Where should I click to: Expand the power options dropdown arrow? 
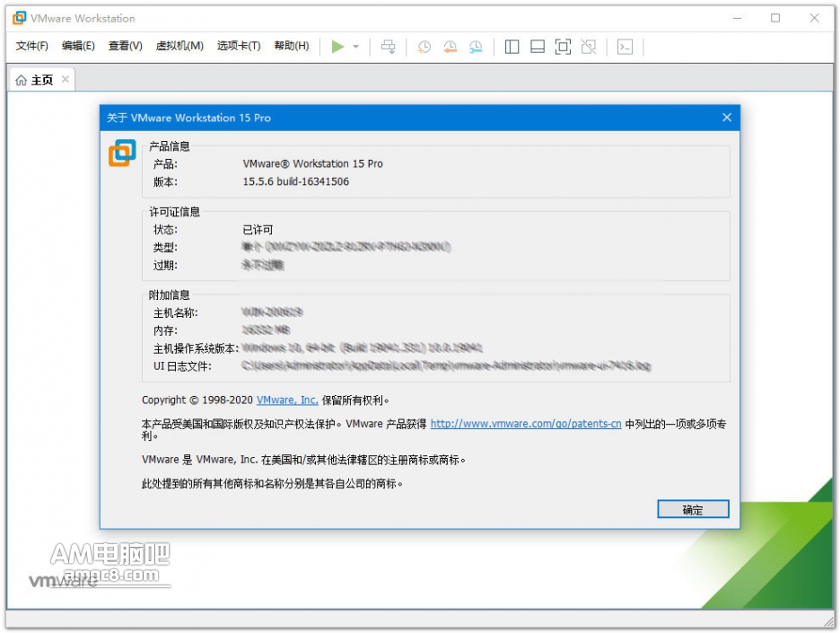pos(355,47)
